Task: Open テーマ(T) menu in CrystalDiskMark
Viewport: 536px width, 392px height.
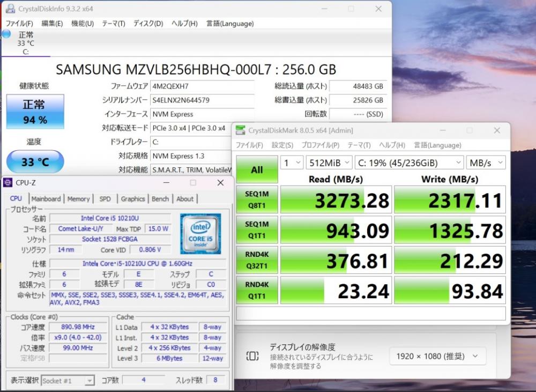Action: click(x=359, y=145)
